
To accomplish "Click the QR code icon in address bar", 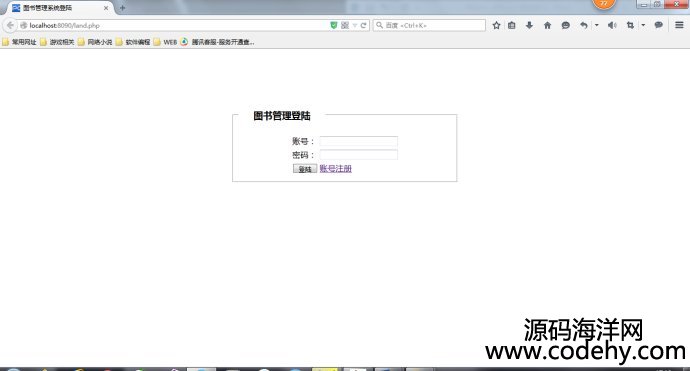I will coord(345,26).
